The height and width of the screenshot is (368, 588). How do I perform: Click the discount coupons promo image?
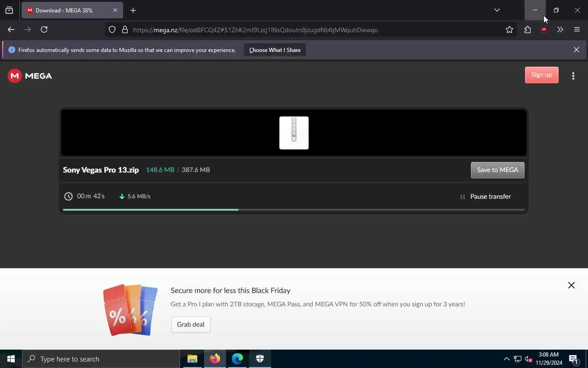click(x=130, y=310)
